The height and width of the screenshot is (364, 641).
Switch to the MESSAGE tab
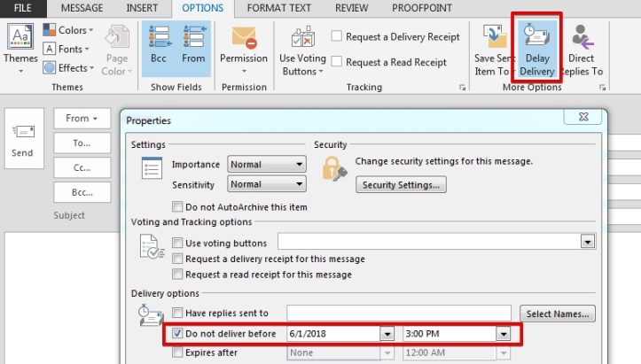(82, 8)
